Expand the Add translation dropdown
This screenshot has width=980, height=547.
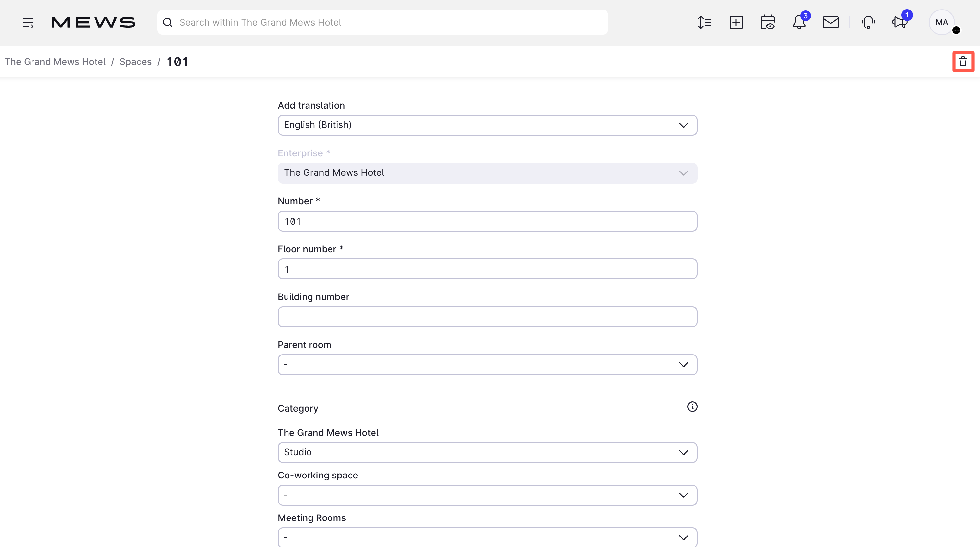pyautogui.click(x=487, y=125)
